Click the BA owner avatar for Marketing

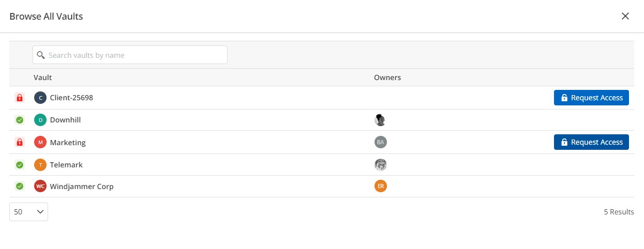click(381, 142)
